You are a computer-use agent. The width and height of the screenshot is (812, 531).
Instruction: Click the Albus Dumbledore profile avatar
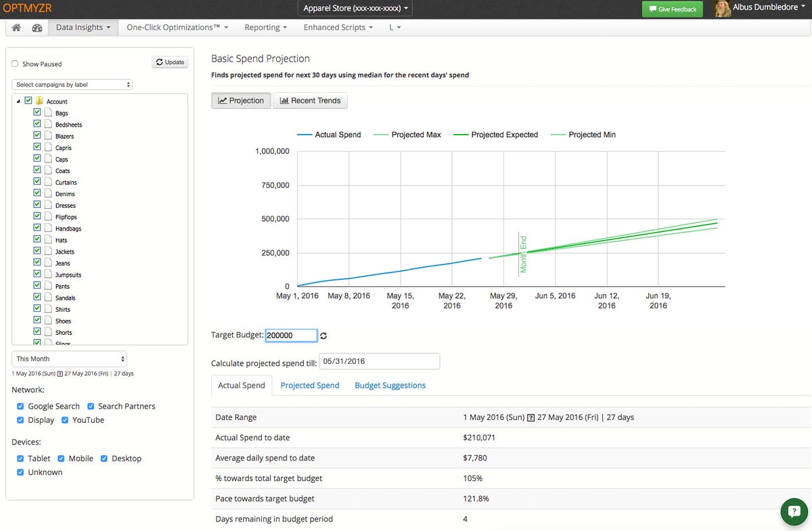pyautogui.click(x=723, y=9)
